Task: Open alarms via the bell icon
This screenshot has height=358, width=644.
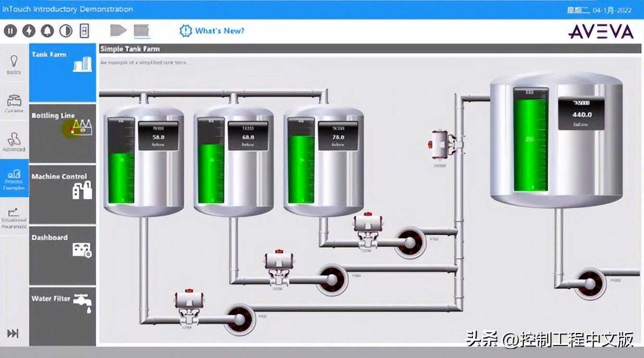Action: click(x=47, y=31)
